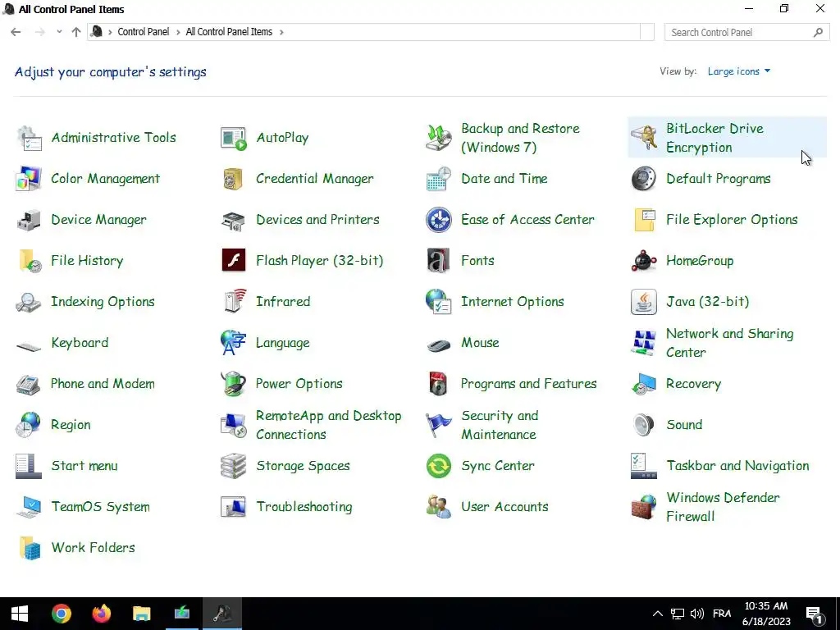Click the Search Control Panel field
The height and width of the screenshot is (630, 840).
[x=746, y=32]
